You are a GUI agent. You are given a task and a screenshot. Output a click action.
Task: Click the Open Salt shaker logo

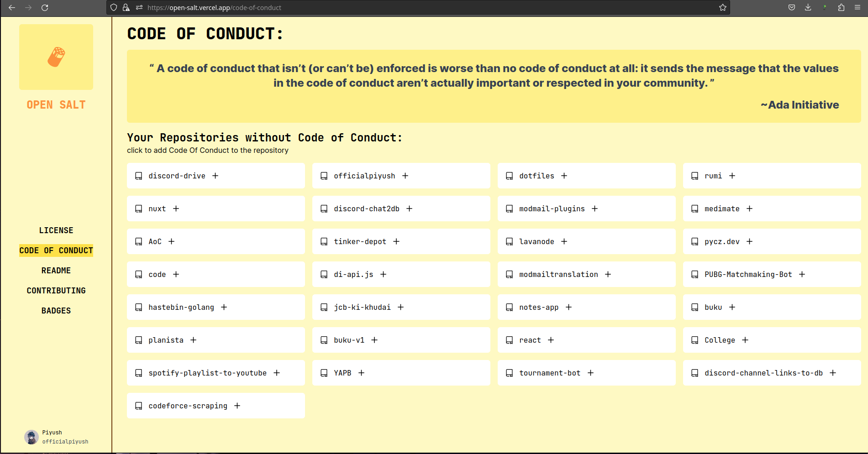56,57
